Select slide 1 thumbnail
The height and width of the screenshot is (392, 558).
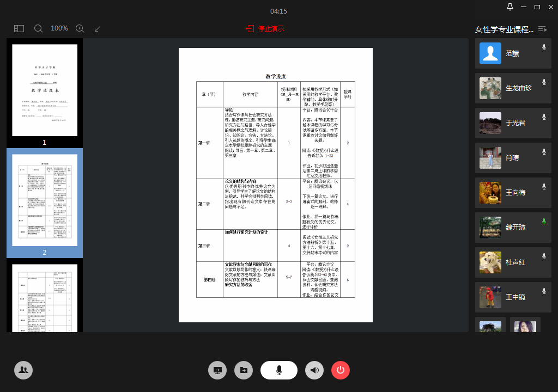click(x=45, y=91)
